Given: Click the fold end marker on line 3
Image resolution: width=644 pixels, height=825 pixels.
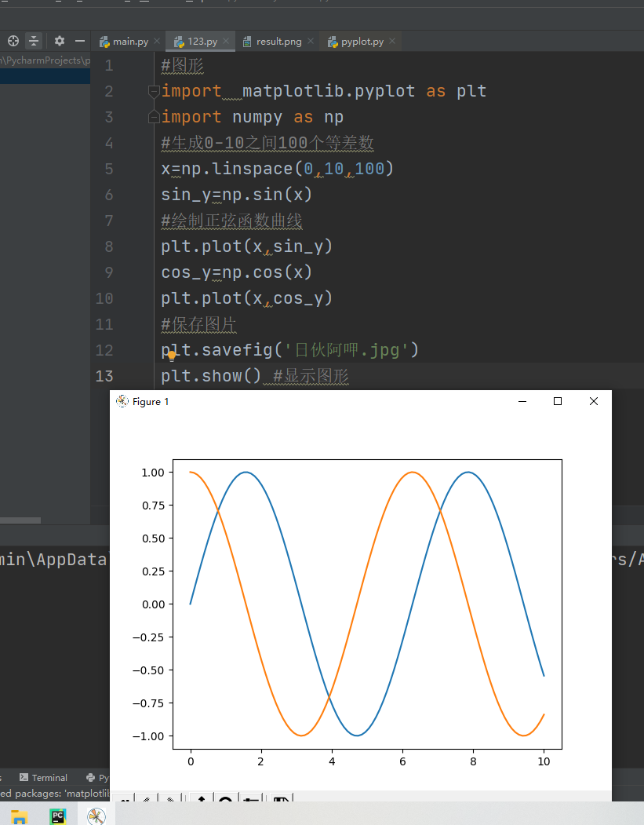Looking at the screenshot, I should tap(154, 117).
